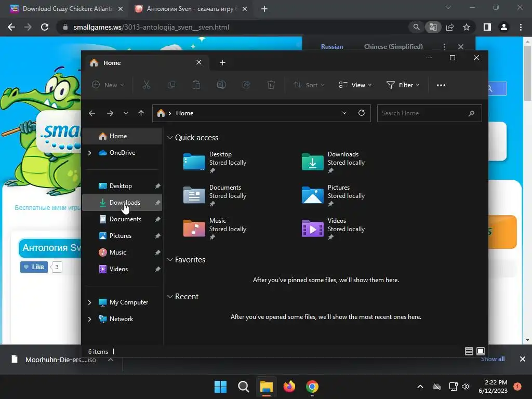Open recent locations dropdown chevron
Viewport: 532px width, 399px height.
point(126,113)
